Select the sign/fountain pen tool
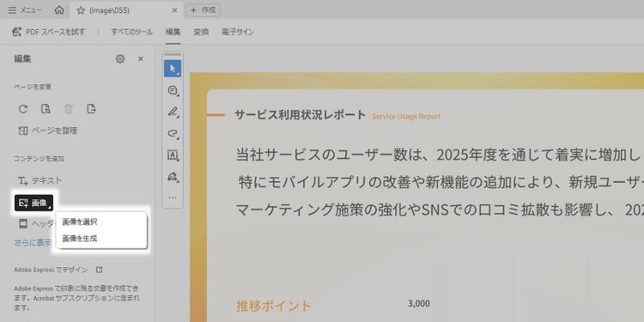Image resolution: width=644 pixels, height=322 pixels. point(173,177)
